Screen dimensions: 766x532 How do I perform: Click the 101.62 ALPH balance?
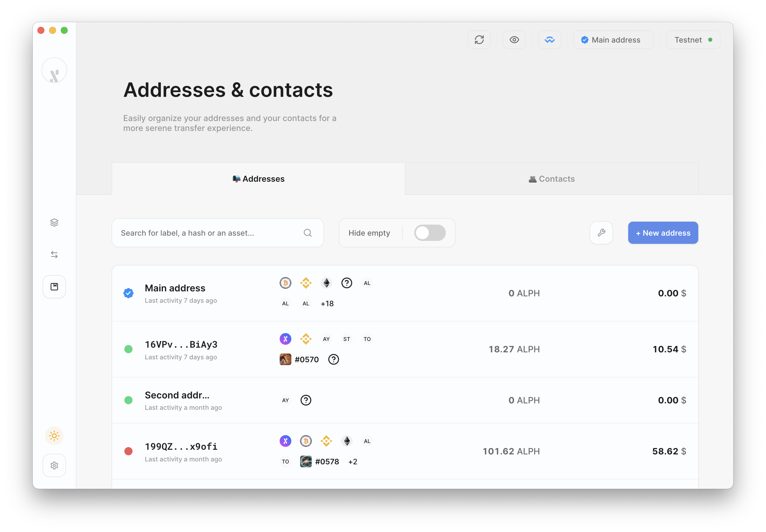pos(511,451)
